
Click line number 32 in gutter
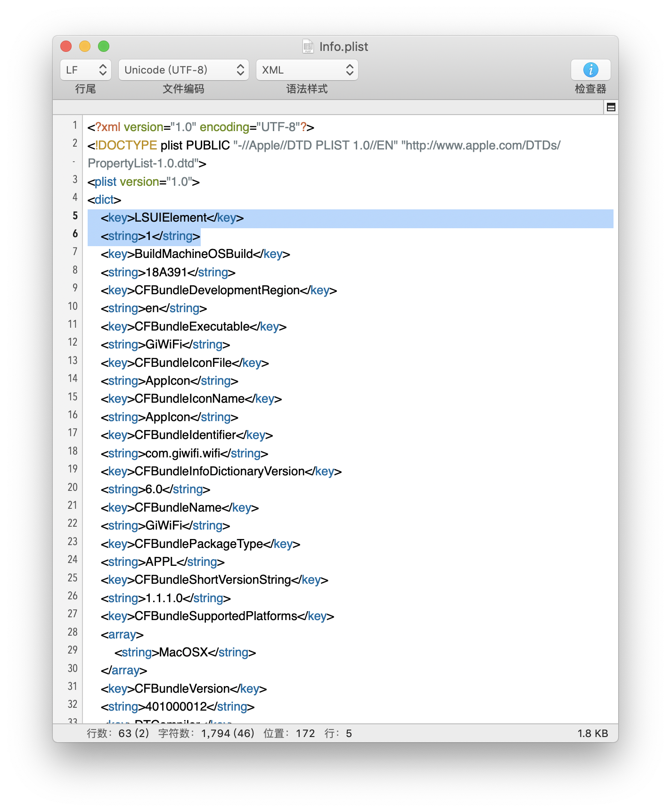click(73, 704)
